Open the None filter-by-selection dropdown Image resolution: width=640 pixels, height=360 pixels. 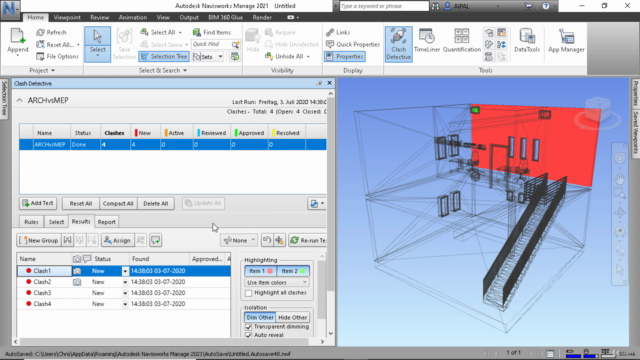point(239,240)
